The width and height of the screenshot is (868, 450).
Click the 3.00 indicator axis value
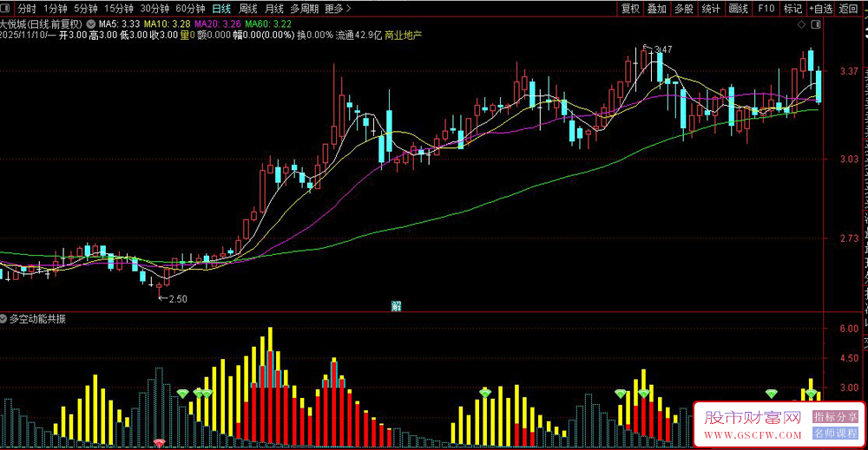coord(849,388)
